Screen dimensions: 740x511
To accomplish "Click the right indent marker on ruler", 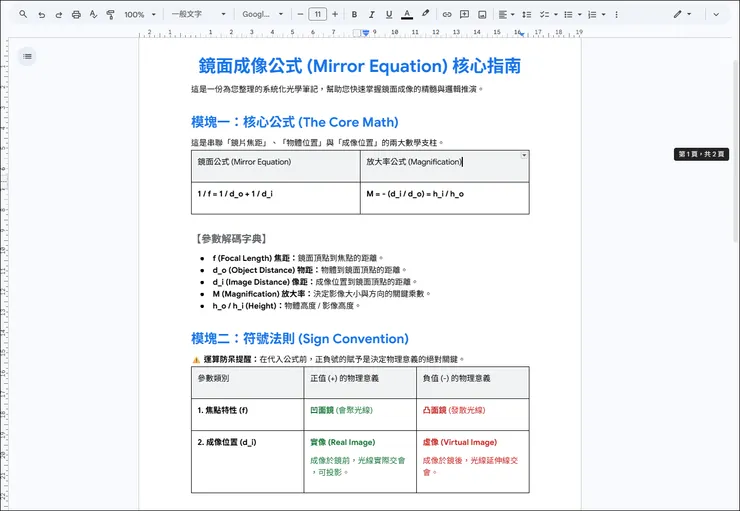I will coord(521,33).
